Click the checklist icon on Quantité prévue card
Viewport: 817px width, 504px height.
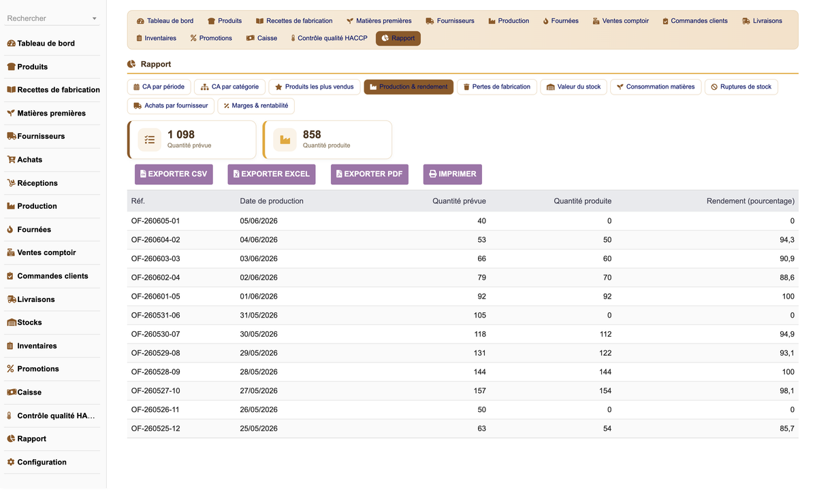click(150, 139)
